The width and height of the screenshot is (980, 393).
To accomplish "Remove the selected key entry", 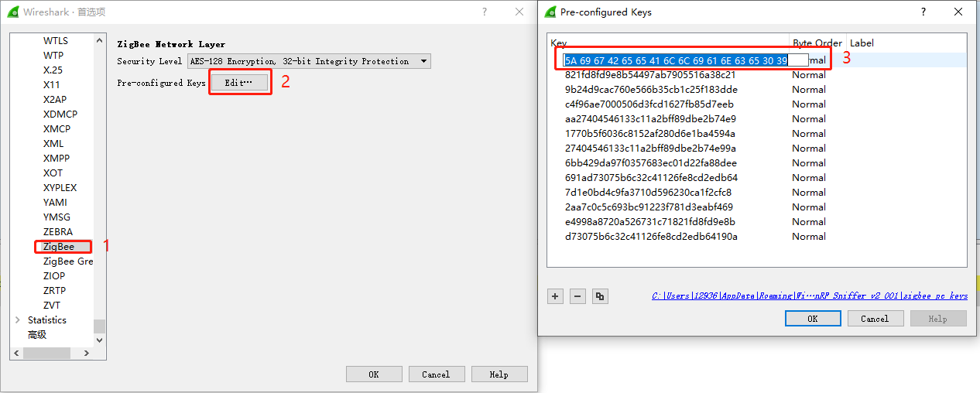I will (x=577, y=296).
